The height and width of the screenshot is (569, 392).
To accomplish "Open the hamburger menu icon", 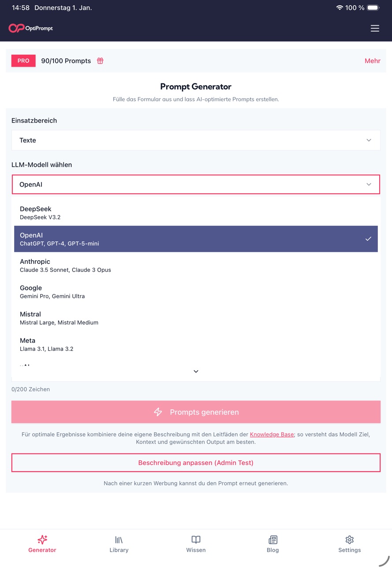I will point(375,28).
